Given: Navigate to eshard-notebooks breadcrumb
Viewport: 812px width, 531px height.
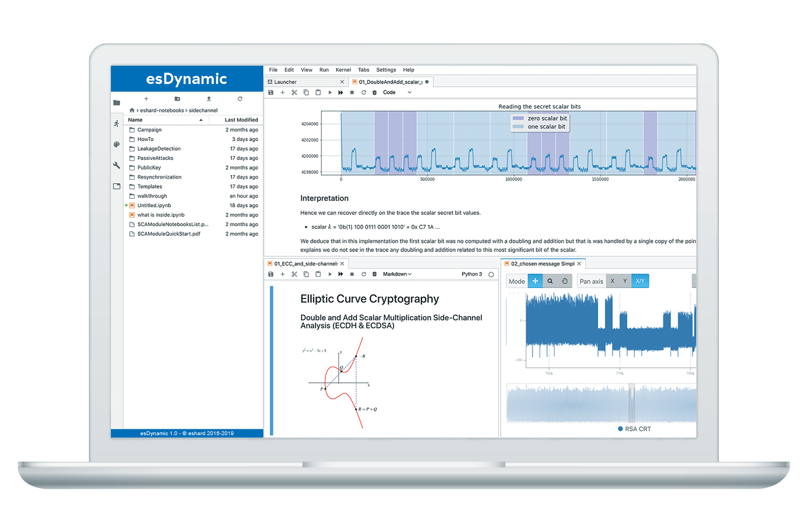Looking at the screenshot, I should [x=162, y=110].
